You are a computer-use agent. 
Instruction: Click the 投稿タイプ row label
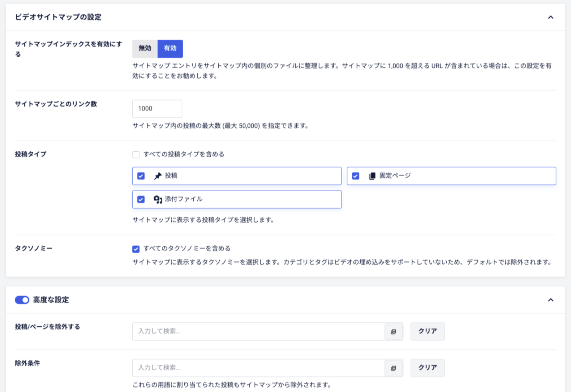tap(31, 154)
